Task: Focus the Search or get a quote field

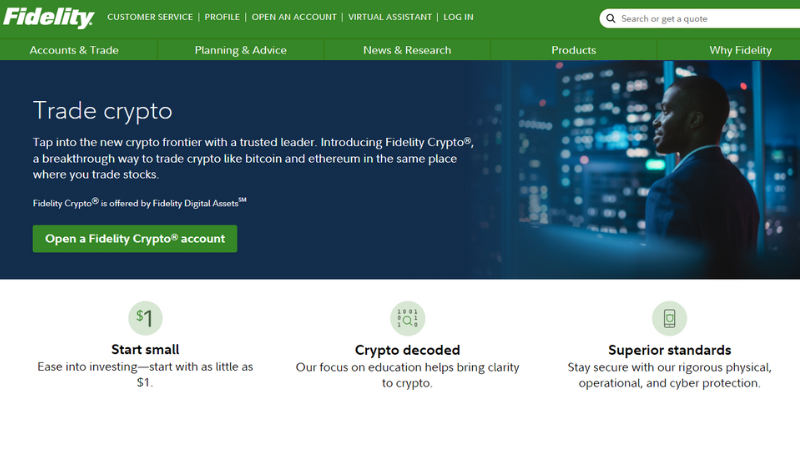Action: click(700, 19)
